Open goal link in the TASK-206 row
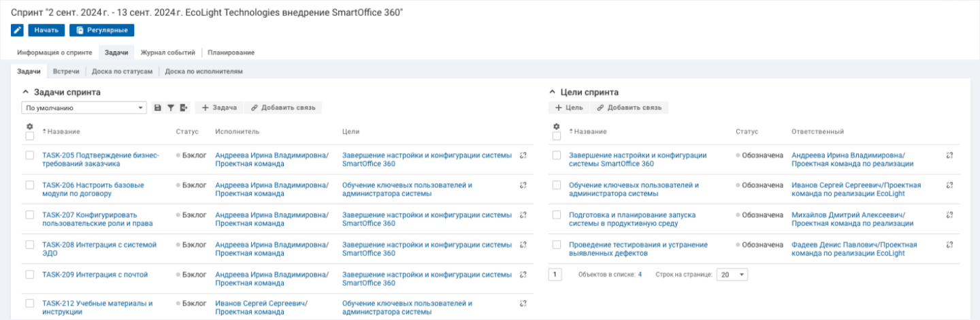The image size is (980, 320). (407, 189)
